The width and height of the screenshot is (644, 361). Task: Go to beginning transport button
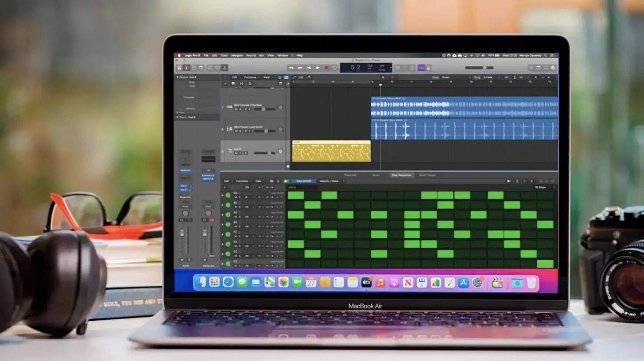[309, 68]
